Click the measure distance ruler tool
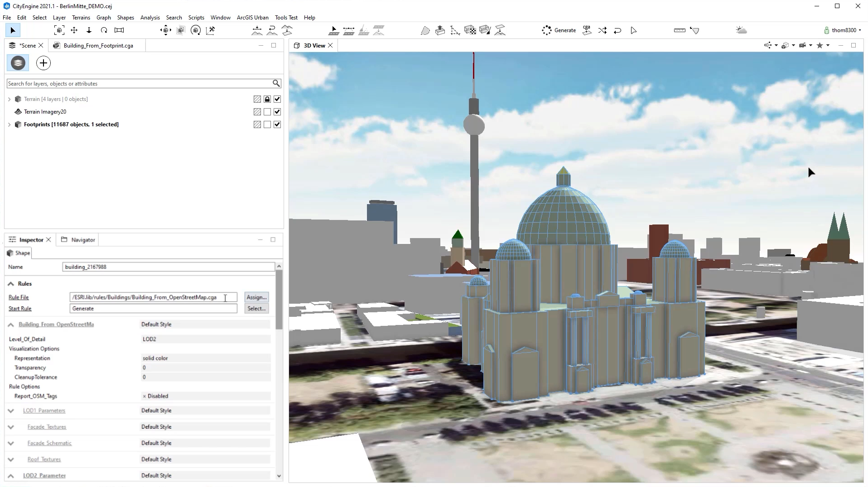 [679, 30]
